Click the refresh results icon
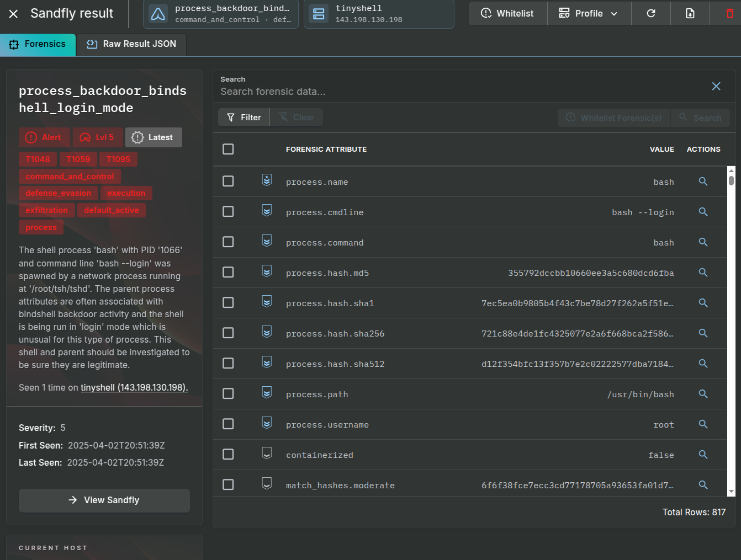 tap(650, 13)
